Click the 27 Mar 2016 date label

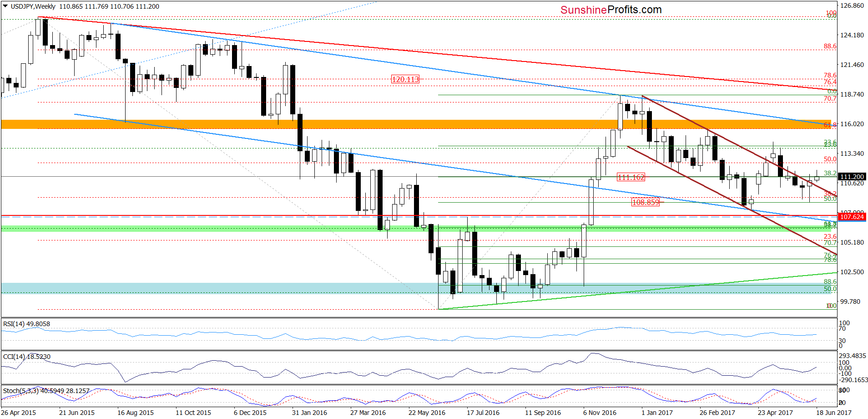tap(368, 413)
